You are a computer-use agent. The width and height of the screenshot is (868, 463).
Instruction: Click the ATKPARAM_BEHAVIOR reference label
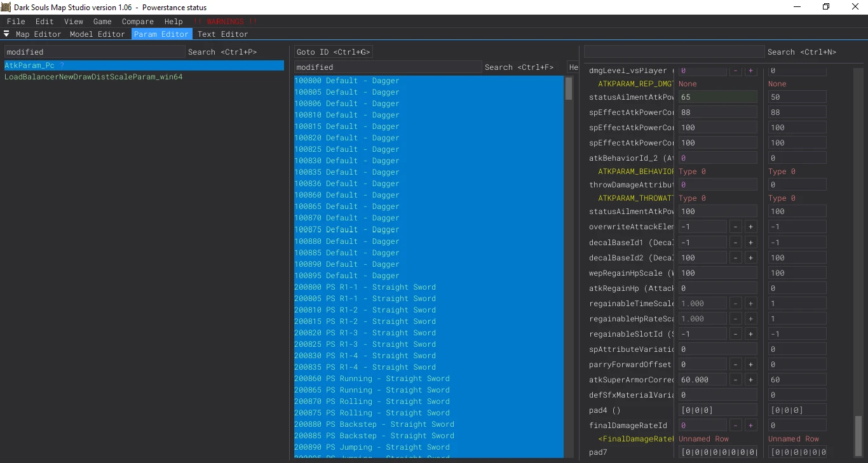pos(636,171)
